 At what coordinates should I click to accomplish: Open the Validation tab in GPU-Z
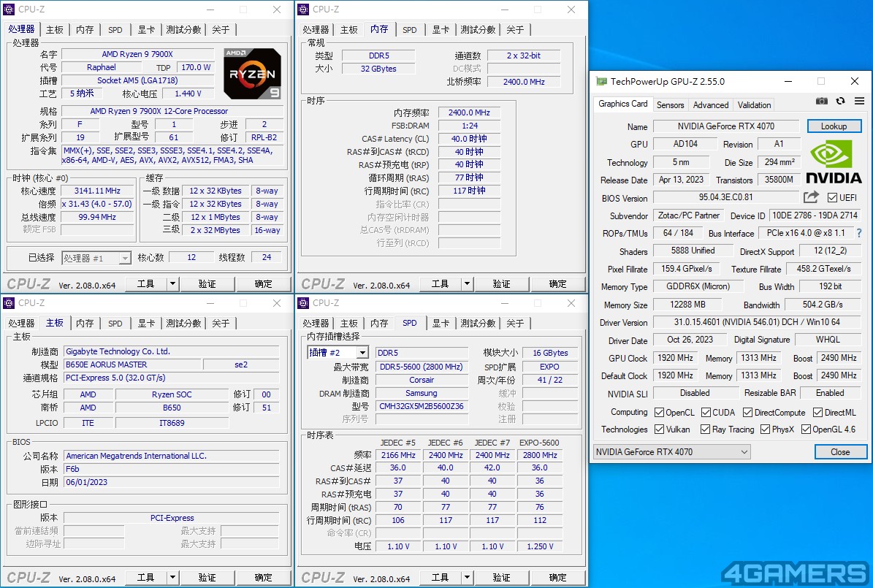[755, 104]
